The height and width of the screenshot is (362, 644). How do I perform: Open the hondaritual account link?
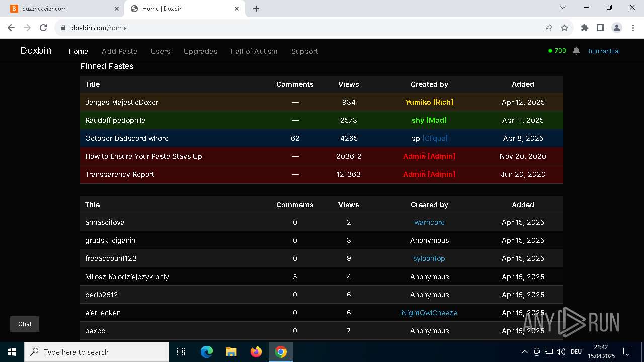(x=604, y=51)
